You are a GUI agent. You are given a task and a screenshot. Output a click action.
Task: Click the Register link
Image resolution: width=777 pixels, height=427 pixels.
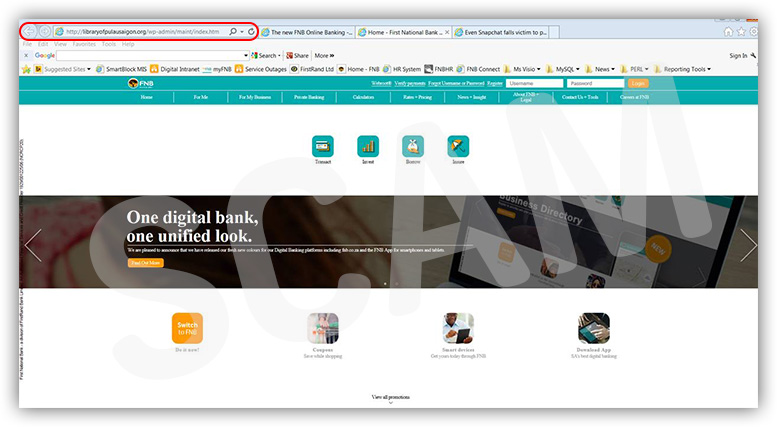tap(495, 83)
